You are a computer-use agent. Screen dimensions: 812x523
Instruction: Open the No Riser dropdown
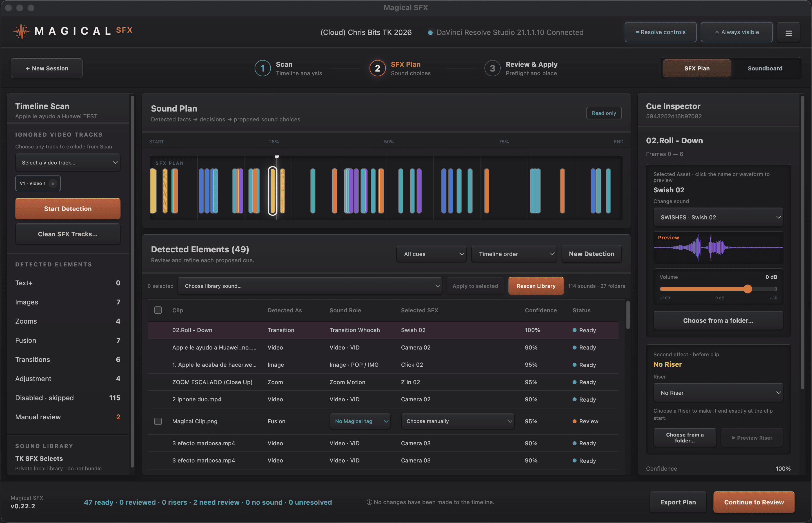coord(718,393)
